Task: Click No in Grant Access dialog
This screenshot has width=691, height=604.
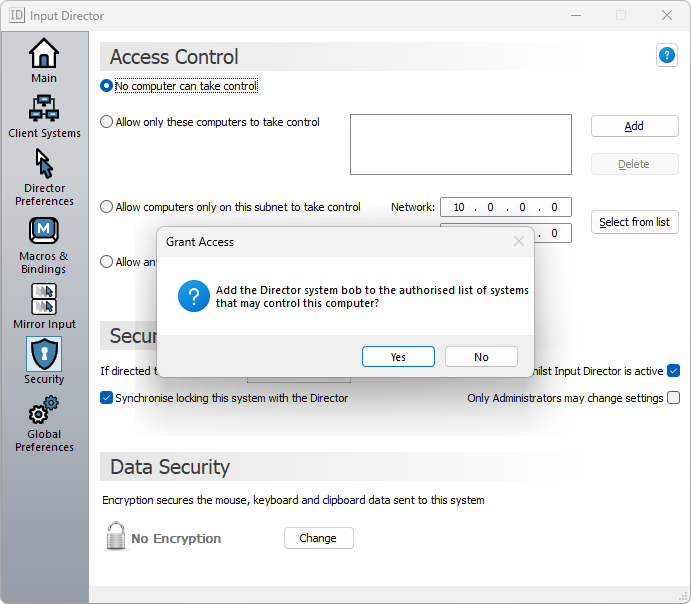Action: [481, 357]
